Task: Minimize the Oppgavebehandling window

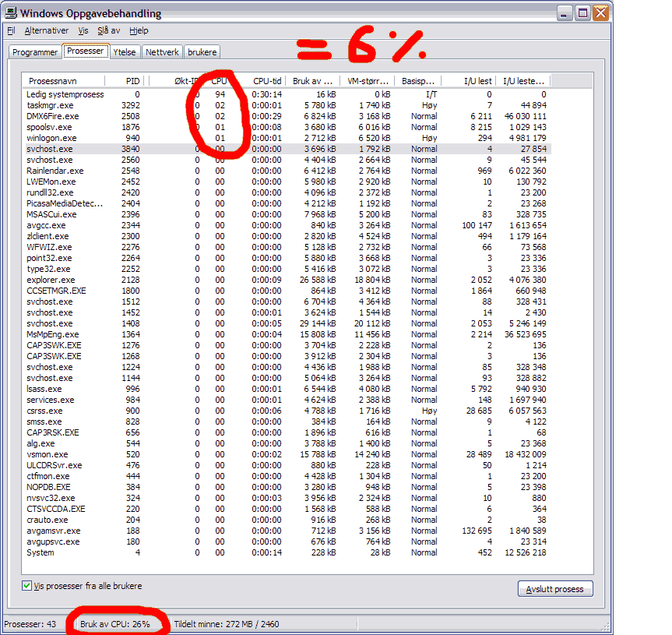Action: (565, 13)
